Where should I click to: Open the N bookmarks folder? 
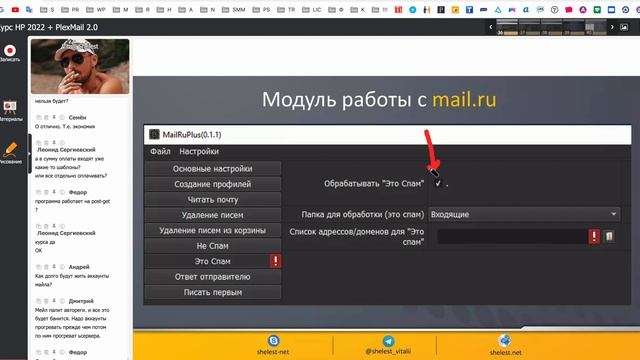207,9
